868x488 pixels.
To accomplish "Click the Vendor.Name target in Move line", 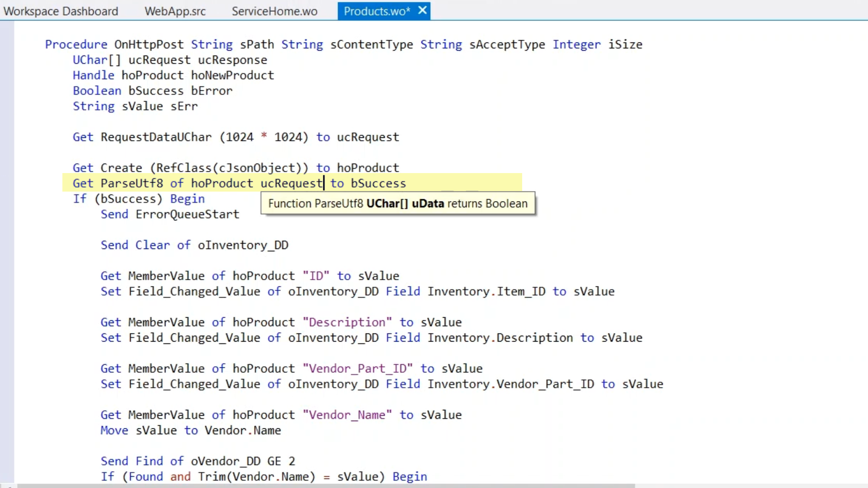I will (243, 430).
